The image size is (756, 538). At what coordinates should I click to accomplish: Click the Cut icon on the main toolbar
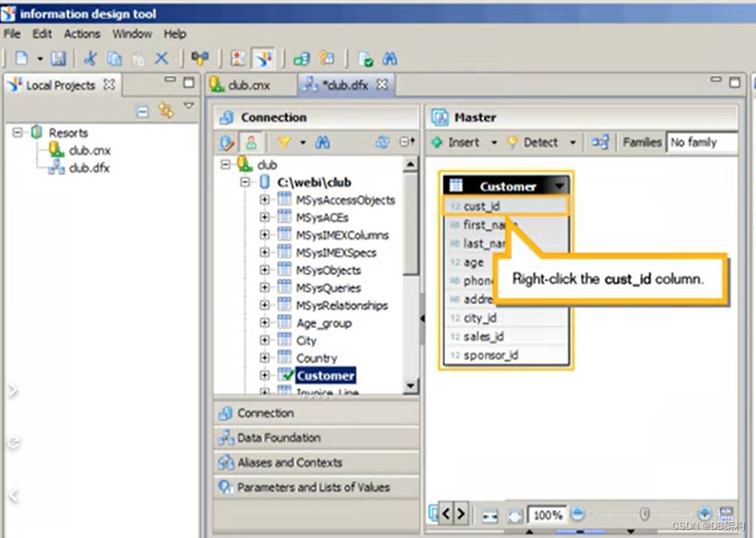[x=90, y=59]
